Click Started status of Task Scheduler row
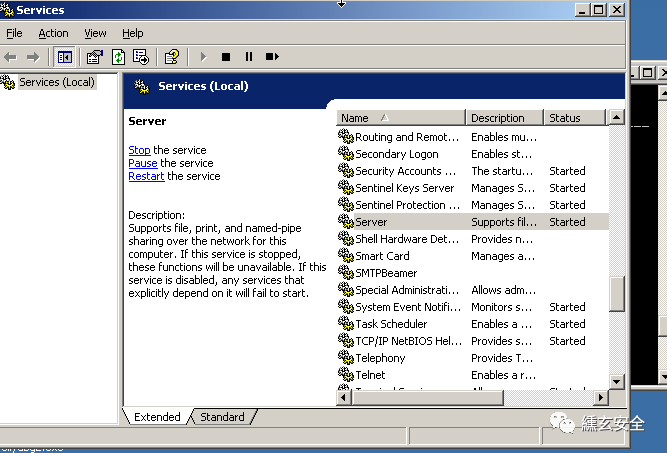This screenshot has height=453, width=667. [567, 324]
